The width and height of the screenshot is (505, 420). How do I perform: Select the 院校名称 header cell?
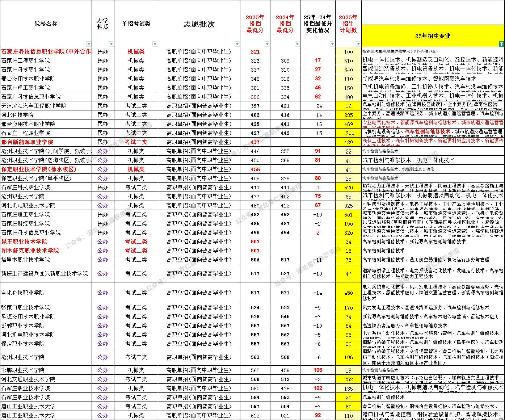coord(46,24)
